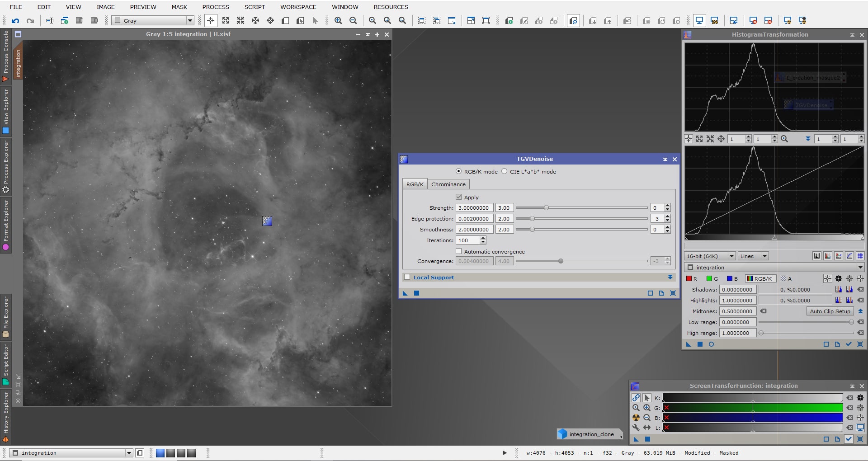Click the STF nuclear auto-stretch icon
This screenshot has width=868, height=461.
click(x=636, y=418)
